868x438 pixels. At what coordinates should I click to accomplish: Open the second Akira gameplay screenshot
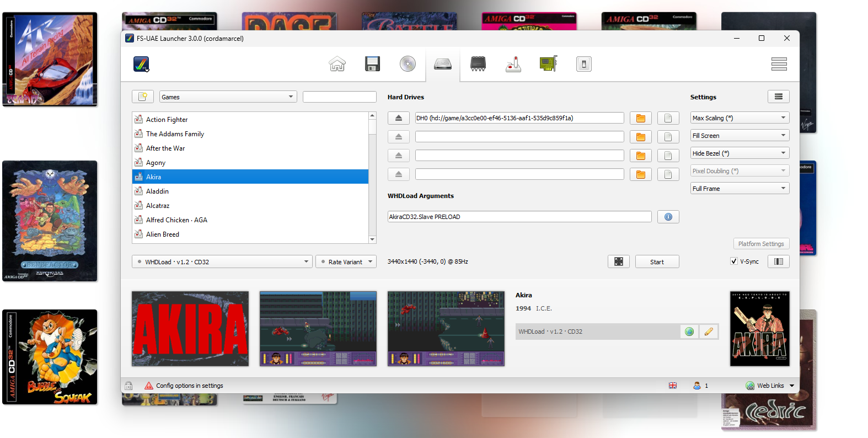click(x=446, y=329)
